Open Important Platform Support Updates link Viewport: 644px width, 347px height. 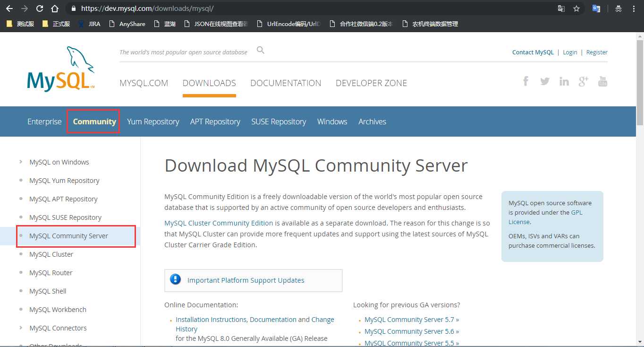pyautogui.click(x=246, y=280)
